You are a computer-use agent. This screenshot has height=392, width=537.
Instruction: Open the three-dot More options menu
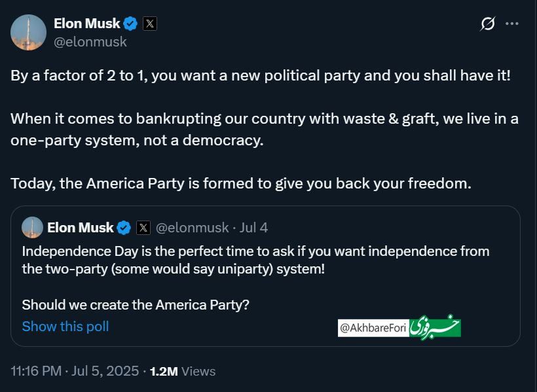[512, 24]
